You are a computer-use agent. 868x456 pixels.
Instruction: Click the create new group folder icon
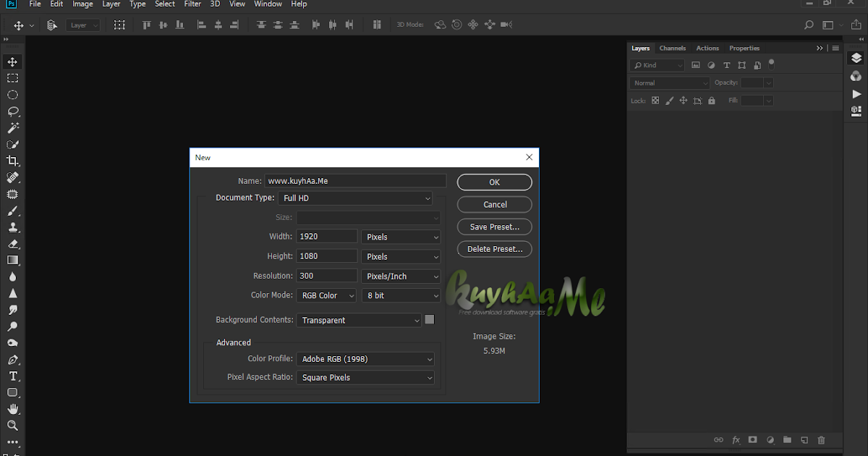tap(786, 439)
